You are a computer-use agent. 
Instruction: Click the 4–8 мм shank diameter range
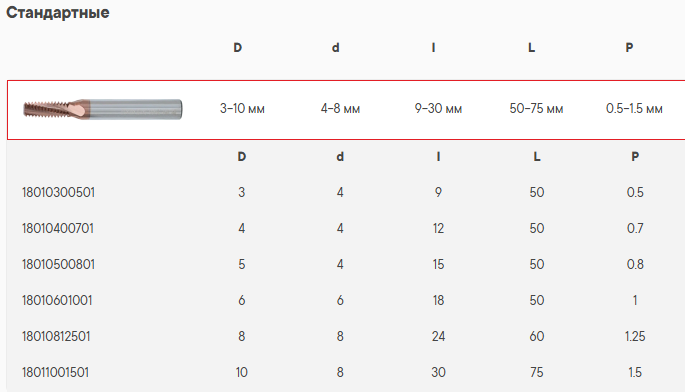340,108
